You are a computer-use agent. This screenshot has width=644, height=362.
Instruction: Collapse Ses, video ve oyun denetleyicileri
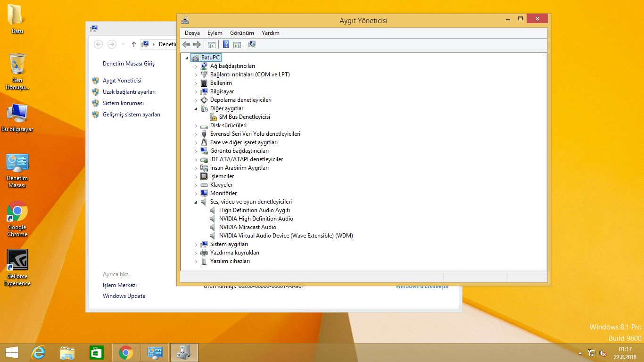coord(197,202)
